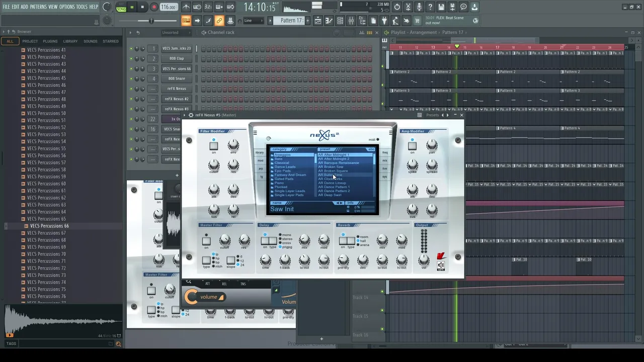
Task: Select preset AR Deep Swirl
Action: tap(330, 195)
